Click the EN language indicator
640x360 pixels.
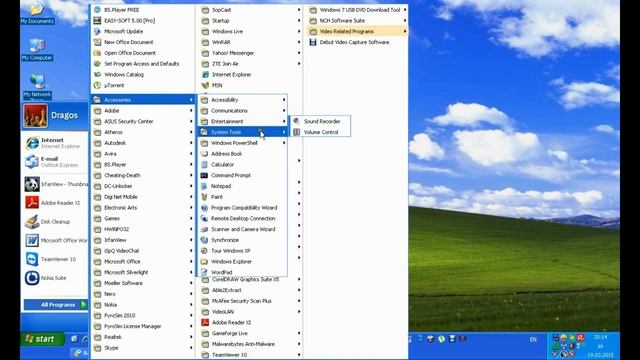[533, 340]
